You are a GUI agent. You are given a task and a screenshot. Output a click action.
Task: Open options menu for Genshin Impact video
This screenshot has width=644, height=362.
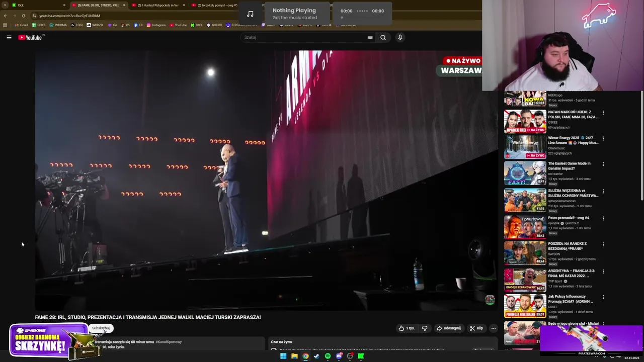(603, 164)
